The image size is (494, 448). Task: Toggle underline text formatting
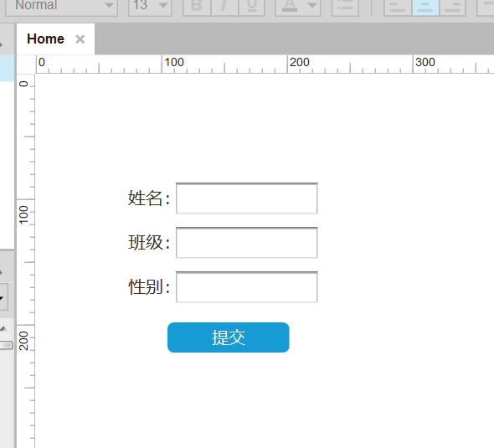[252, 7]
